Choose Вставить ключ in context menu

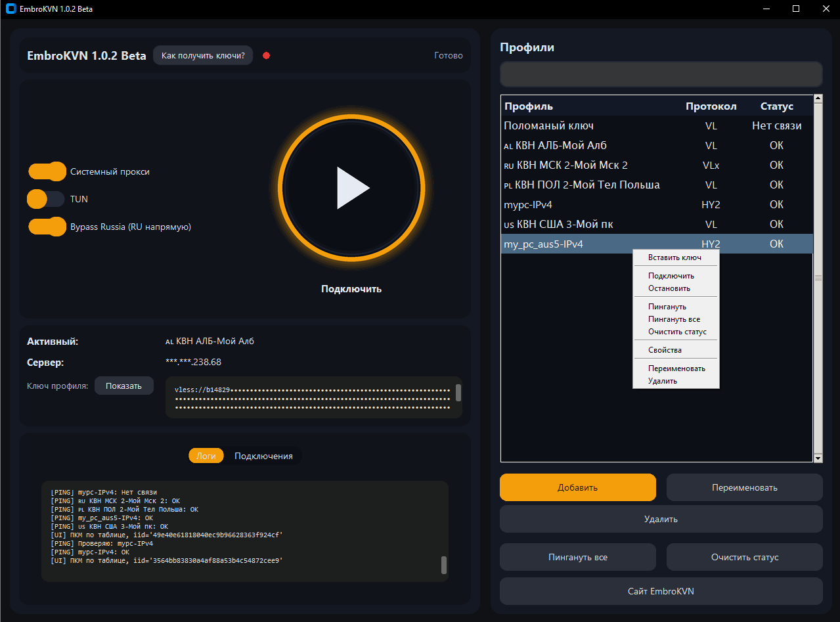point(674,257)
